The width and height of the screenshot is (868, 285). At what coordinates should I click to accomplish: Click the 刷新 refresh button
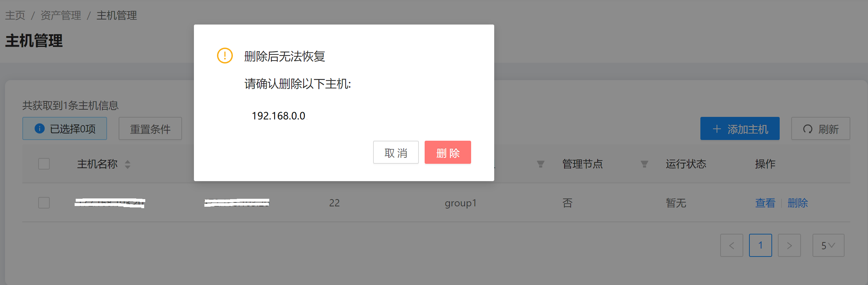click(x=820, y=129)
